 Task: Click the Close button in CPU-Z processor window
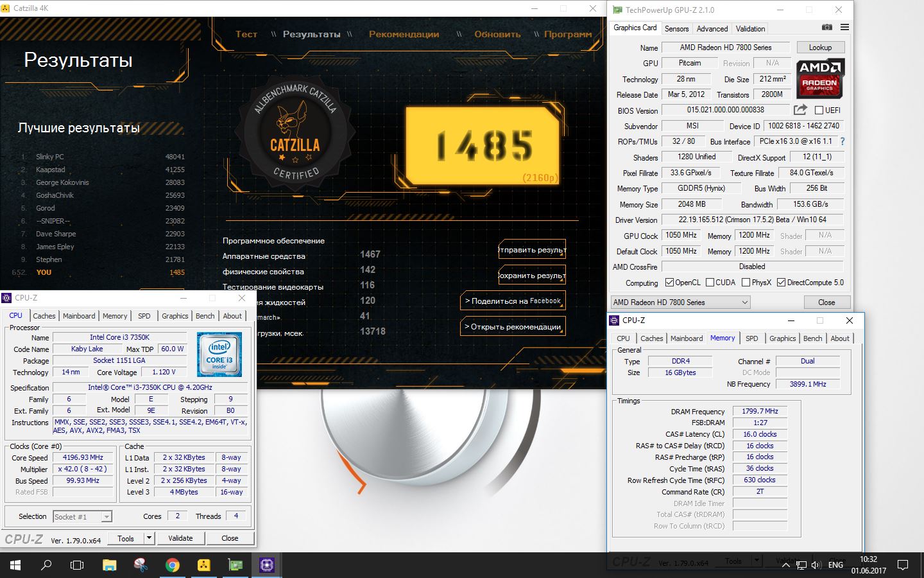(230, 538)
